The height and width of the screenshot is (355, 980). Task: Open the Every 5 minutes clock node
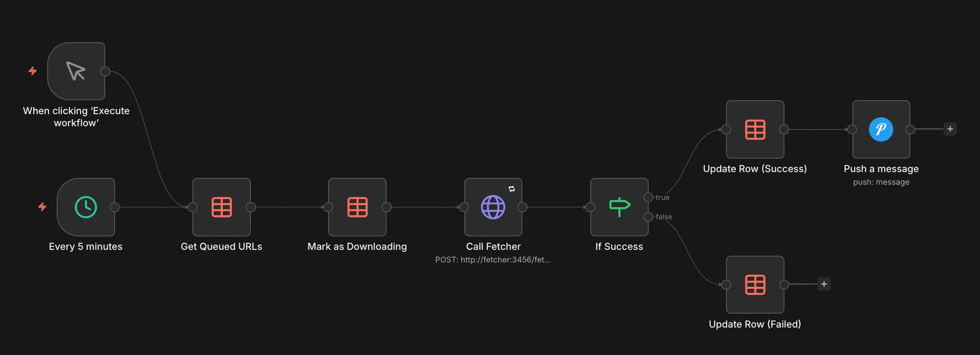point(86,207)
